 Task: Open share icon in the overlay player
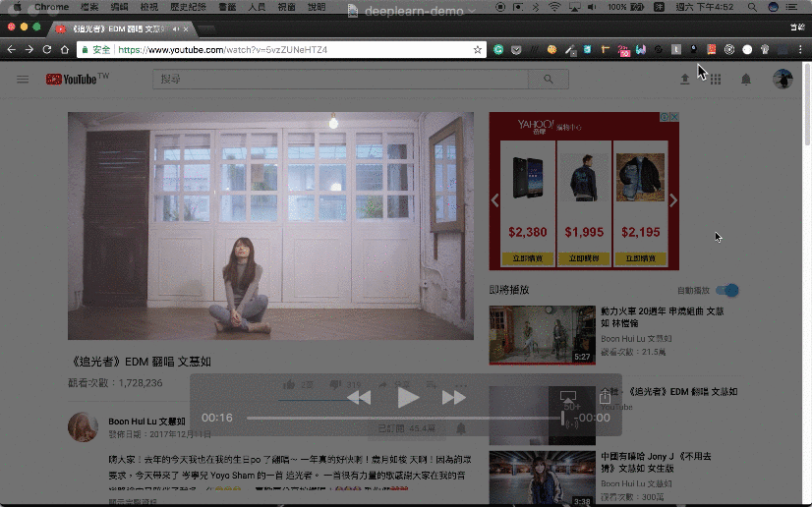(x=605, y=396)
